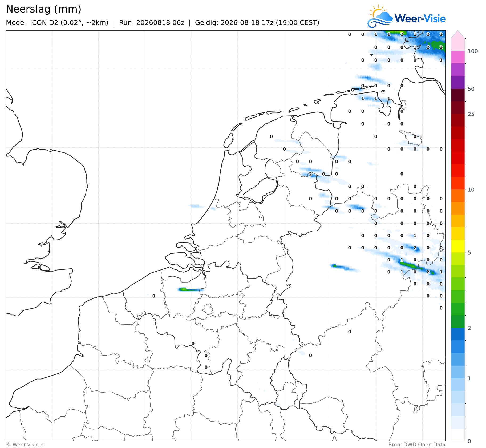Click the model run info subtitle line

pyautogui.click(x=163, y=23)
